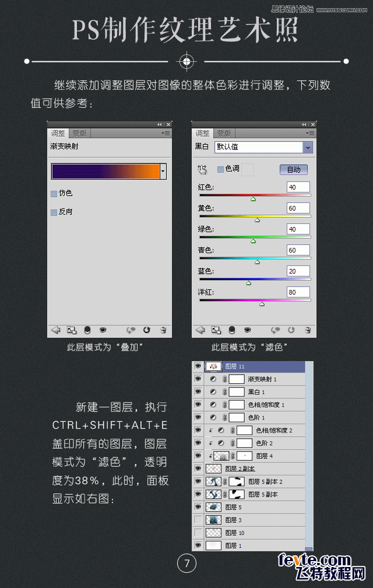The width and height of the screenshot is (373, 588).
Task: Click mask link icon of 图层 5 副本 2
Action: point(225,481)
